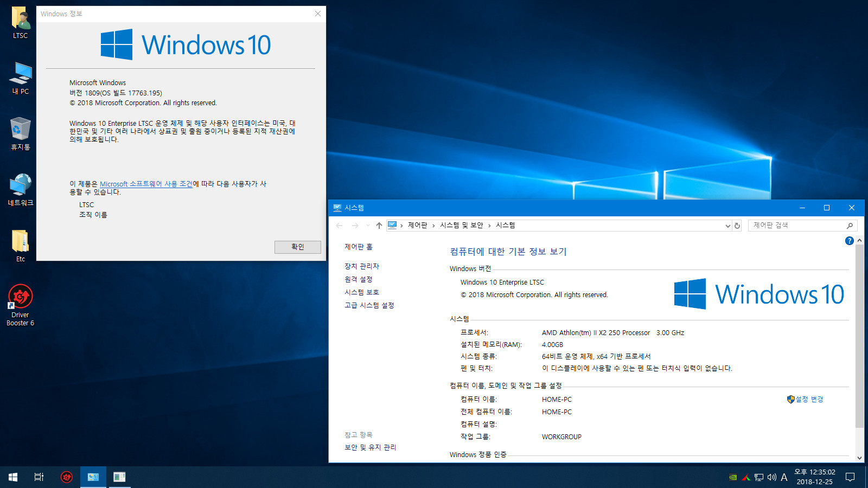Click the System window vertical scrollbar thumb

(x=859, y=336)
